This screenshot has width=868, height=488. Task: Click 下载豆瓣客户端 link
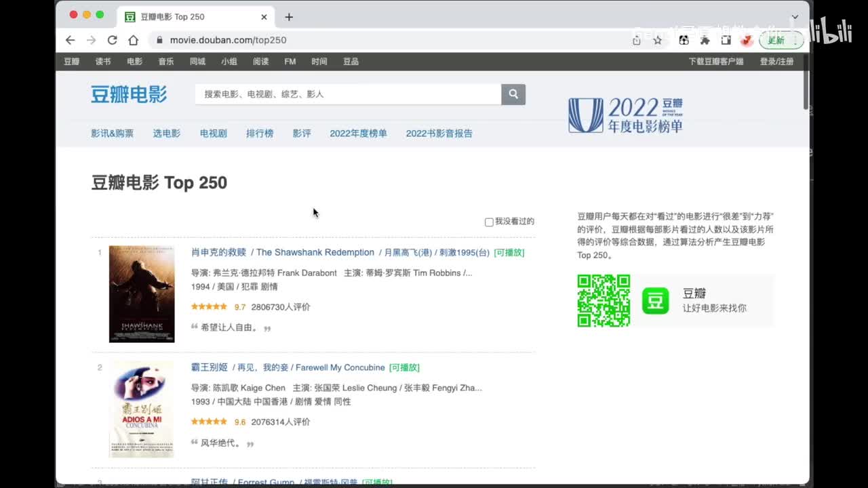click(716, 62)
